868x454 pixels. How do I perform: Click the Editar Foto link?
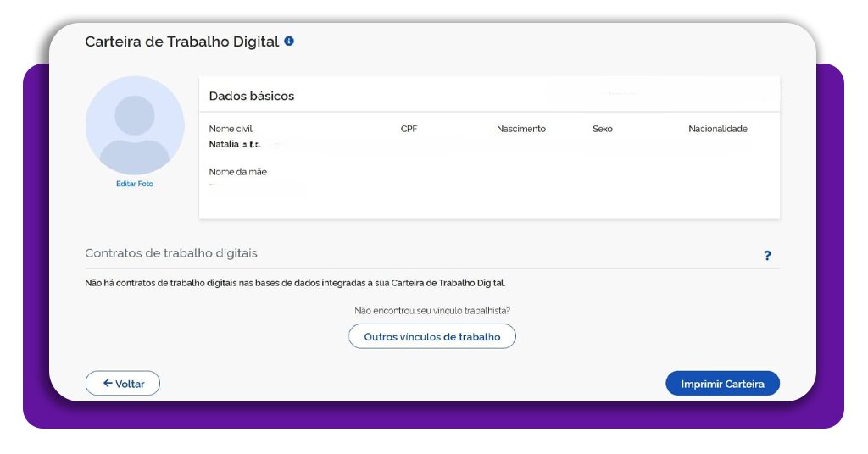[135, 184]
